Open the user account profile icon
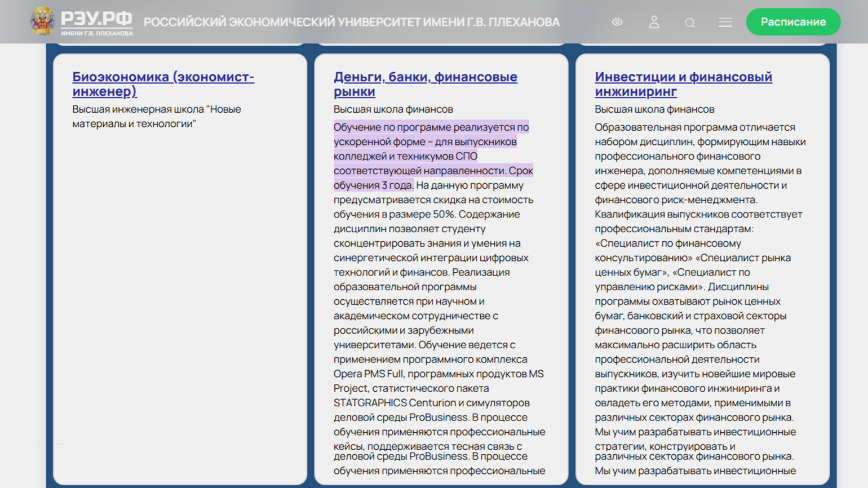This screenshot has width=868, height=488. [654, 22]
